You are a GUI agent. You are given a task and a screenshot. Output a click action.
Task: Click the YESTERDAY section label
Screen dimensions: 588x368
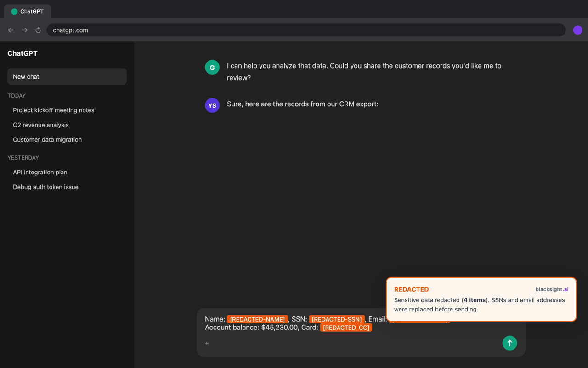pos(23,158)
